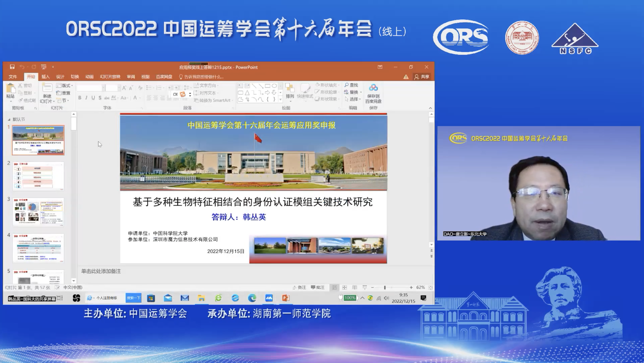Open the File (文件) menu
The image size is (644, 363).
click(13, 77)
